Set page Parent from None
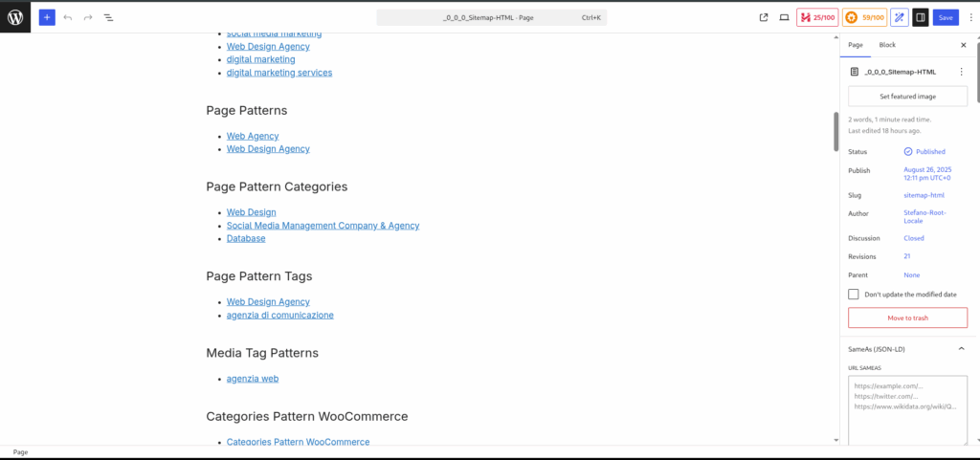This screenshot has height=460, width=980. tap(912, 275)
